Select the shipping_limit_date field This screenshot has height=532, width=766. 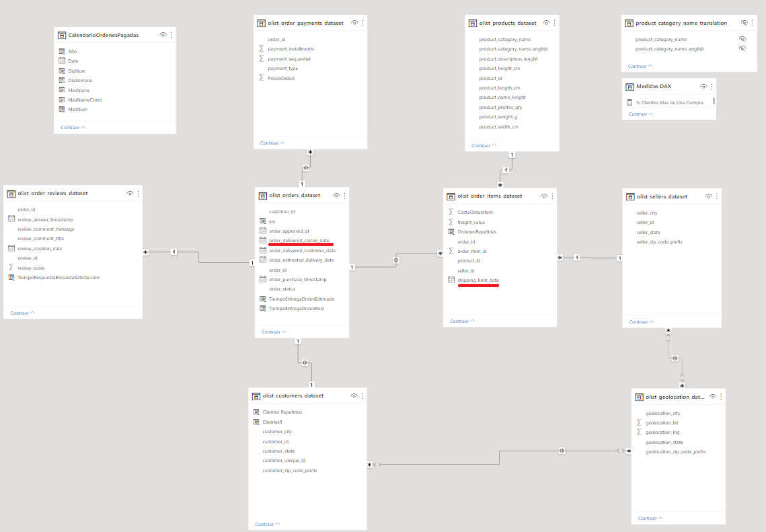[x=478, y=280]
